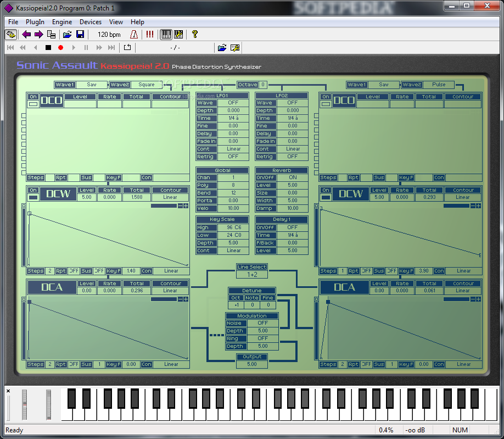Toggle the piano keyboard view icon
The height and width of the screenshot is (439, 504).
click(166, 35)
